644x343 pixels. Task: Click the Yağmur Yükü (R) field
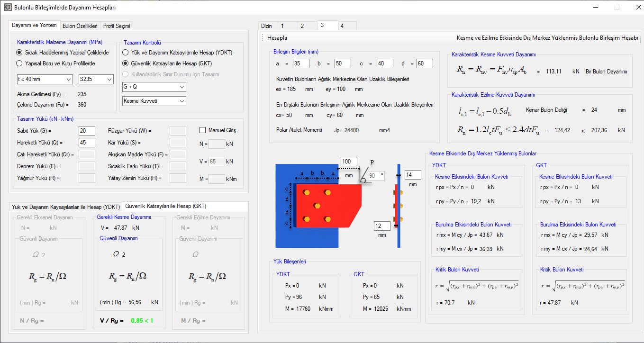[87, 178]
